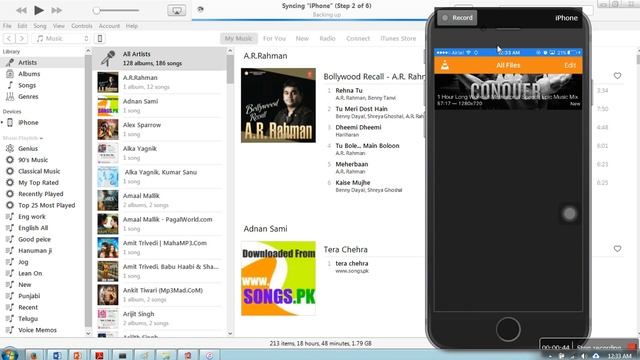This screenshot has width=640, height=360.
Task: Select Alex Sparrow in the artist list
Action: pyautogui.click(x=160, y=129)
